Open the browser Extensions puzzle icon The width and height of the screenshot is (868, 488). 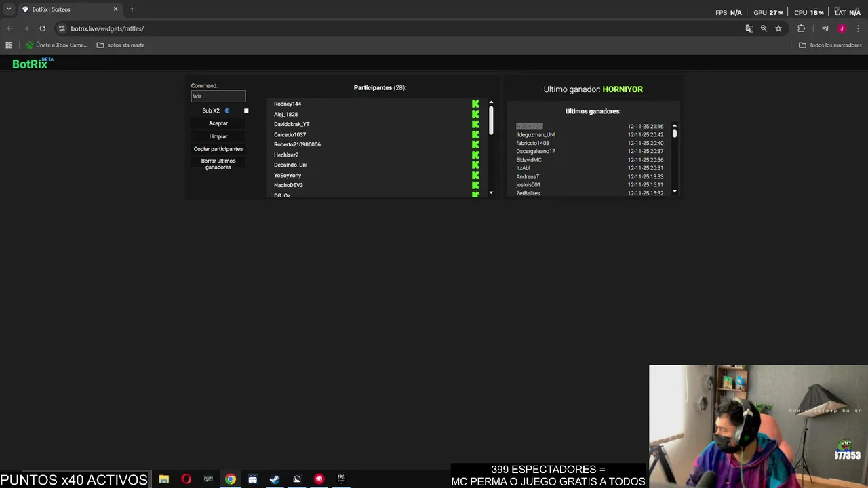[x=802, y=28]
